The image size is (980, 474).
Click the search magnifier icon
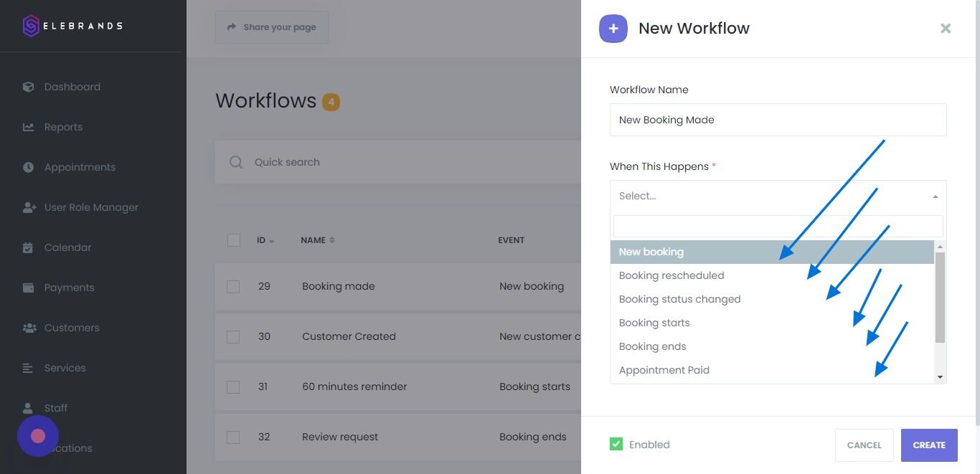236,162
